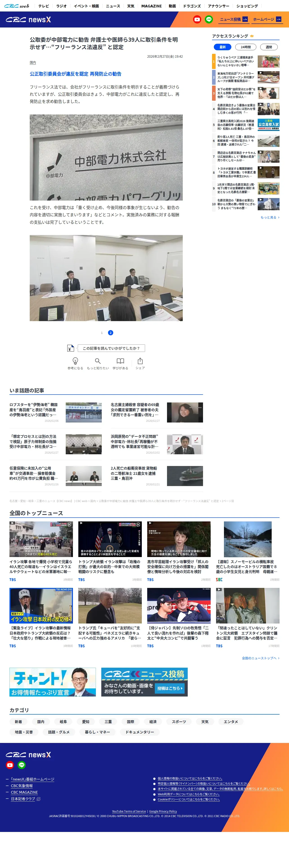The image size is (289, 868).
Task: Open 「newsX」番組ホームページ footer link
Action: click(32, 779)
